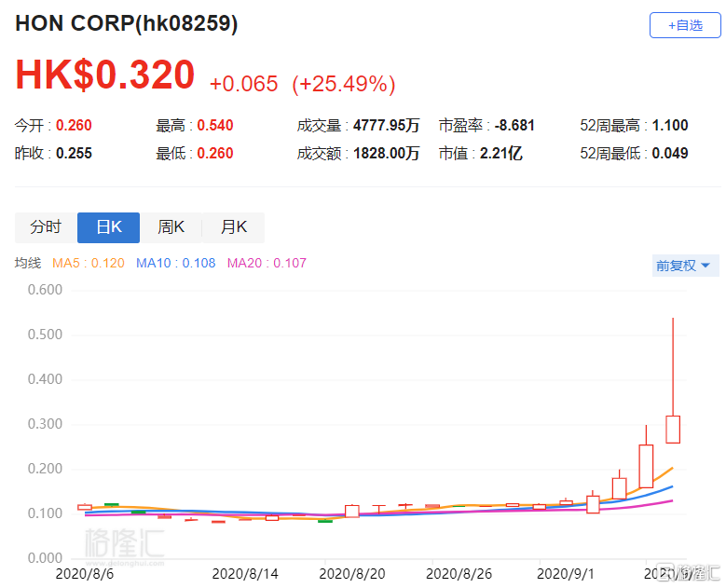Select the tallest candlestick peaking at 0.540
Image resolution: width=726 pixels, height=588 pixels.
[673, 429]
